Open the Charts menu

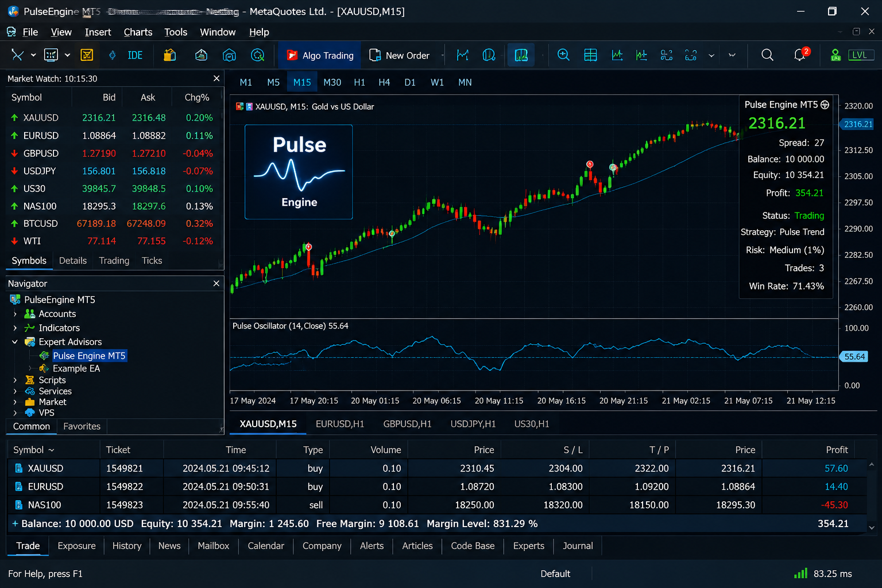point(138,32)
